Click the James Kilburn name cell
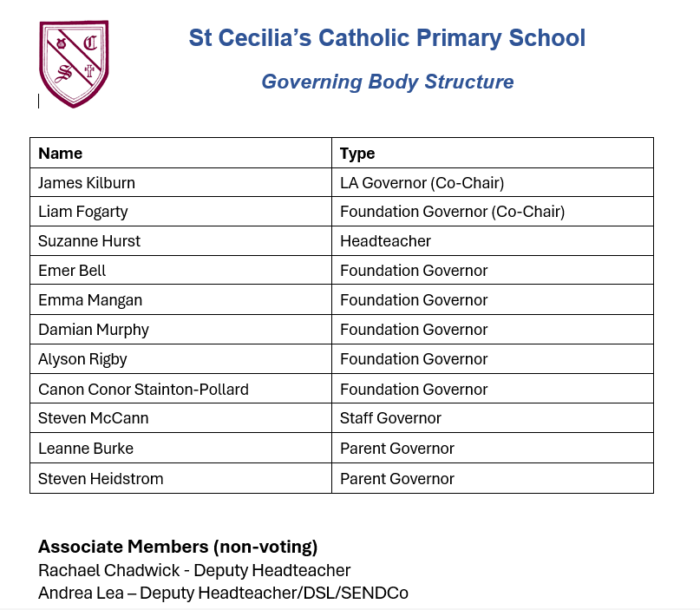Viewport: 700px width, 610px height. (x=87, y=183)
